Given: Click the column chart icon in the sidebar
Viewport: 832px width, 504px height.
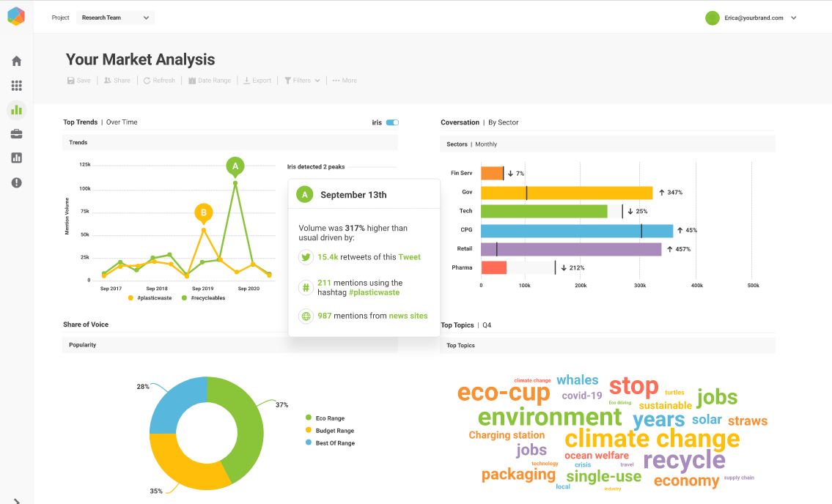Looking at the screenshot, I should coord(15,157).
